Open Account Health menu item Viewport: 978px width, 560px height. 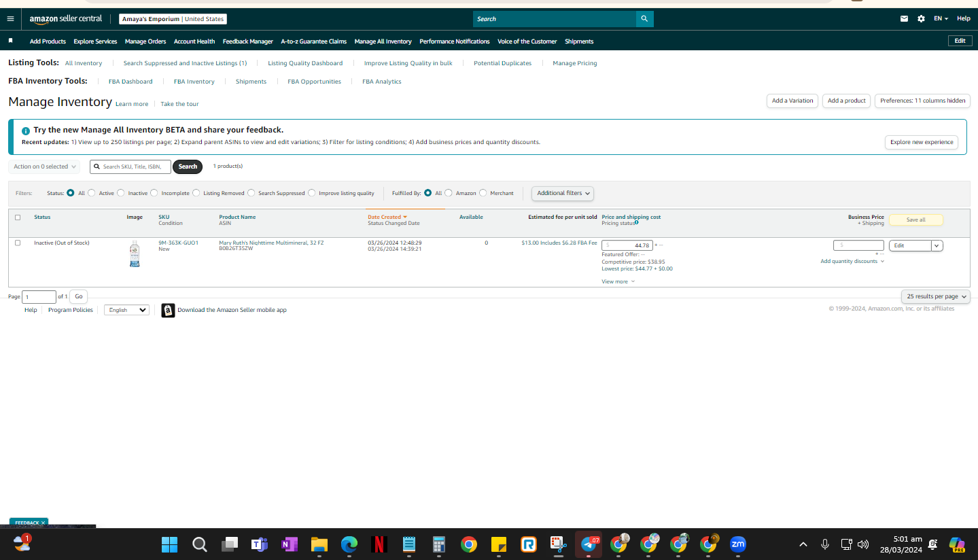(x=194, y=41)
